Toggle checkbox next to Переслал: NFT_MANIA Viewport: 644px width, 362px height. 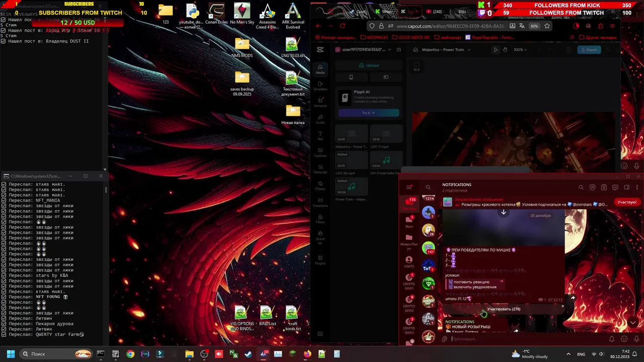point(4,200)
